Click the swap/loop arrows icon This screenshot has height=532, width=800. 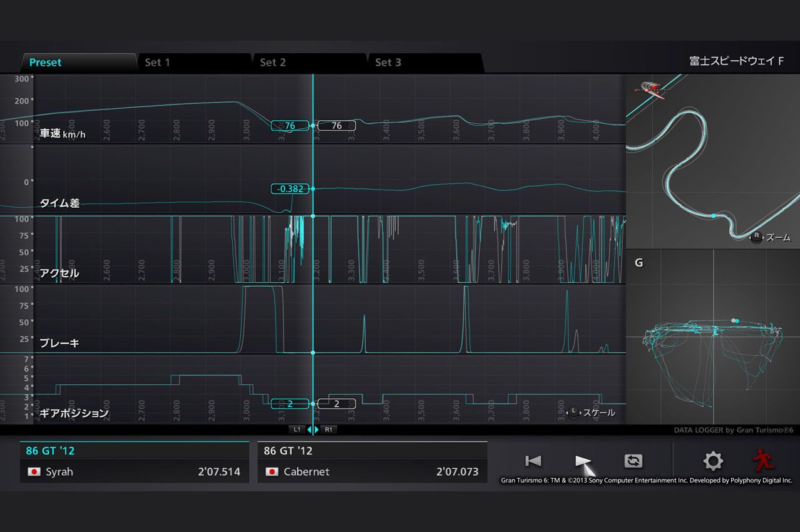[633, 461]
